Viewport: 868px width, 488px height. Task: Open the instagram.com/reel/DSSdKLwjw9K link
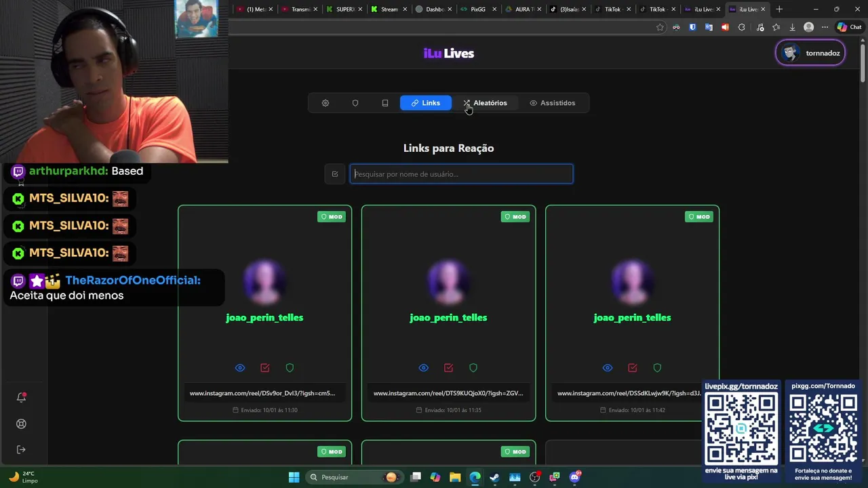[x=632, y=393]
